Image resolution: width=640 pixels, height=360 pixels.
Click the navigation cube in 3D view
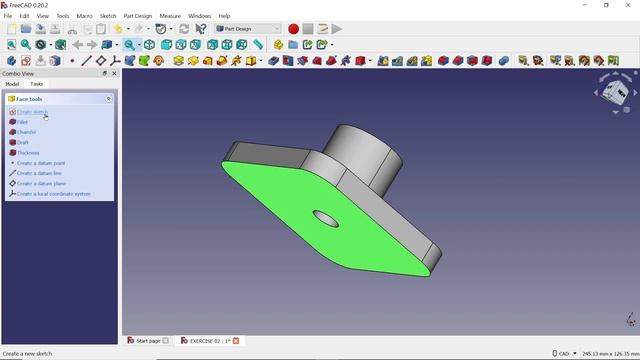tap(616, 92)
